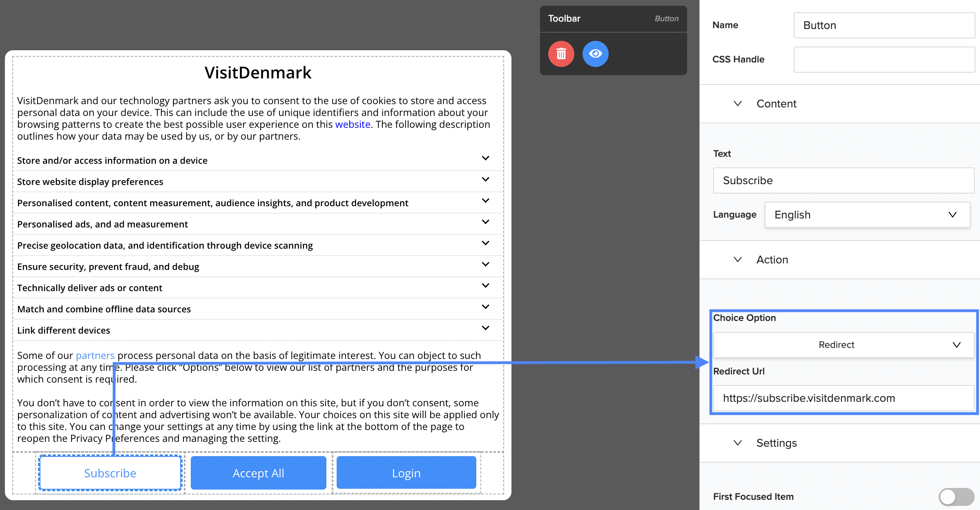Click the Subscribe button in the preview
Screen dimensions: 980x510
[x=110, y=473]
